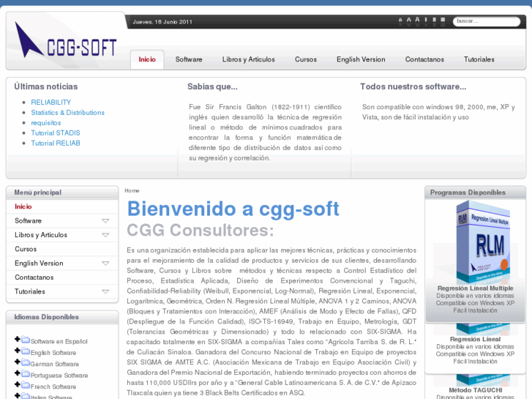Click the Método TAGUCHI program title

point(476,390)
